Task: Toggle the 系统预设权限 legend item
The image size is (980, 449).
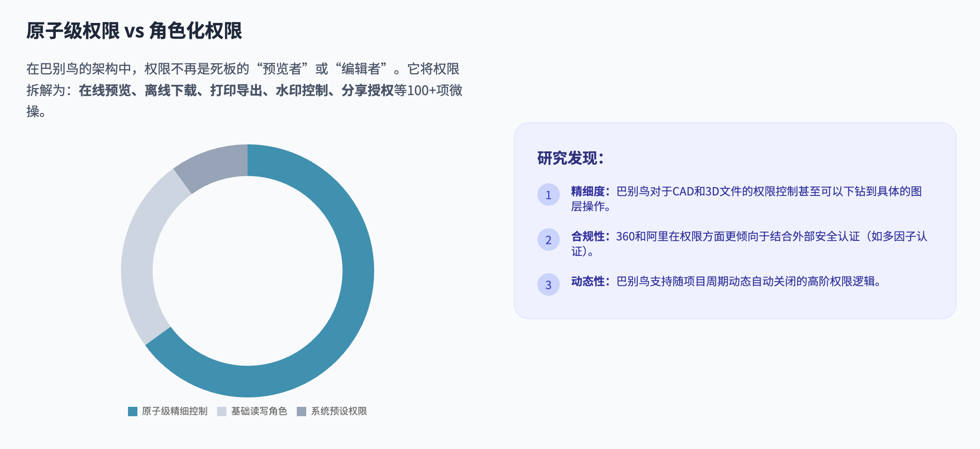Action: [339, 412]
